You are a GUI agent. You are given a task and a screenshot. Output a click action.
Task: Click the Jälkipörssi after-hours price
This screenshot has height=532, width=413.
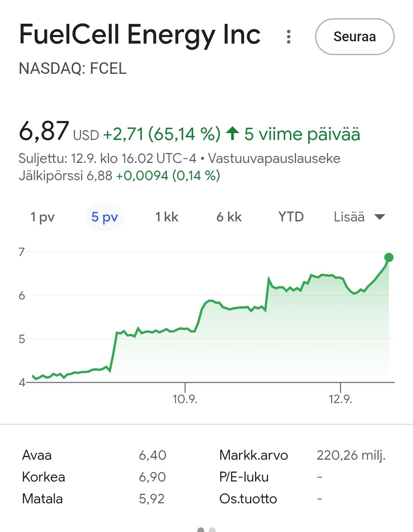click(99, 176)
